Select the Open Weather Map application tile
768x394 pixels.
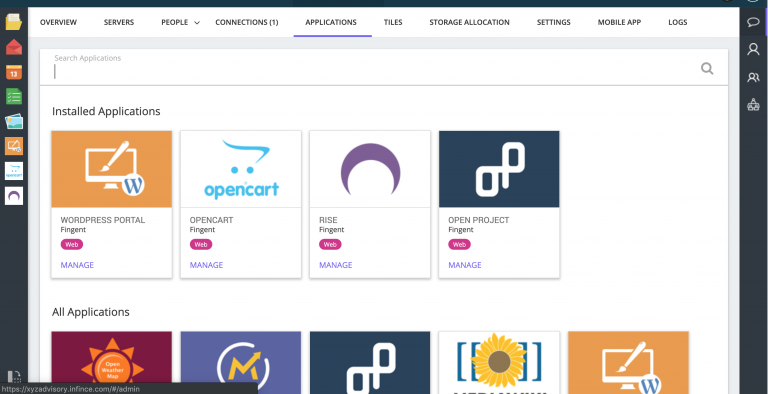pos(112,363)
